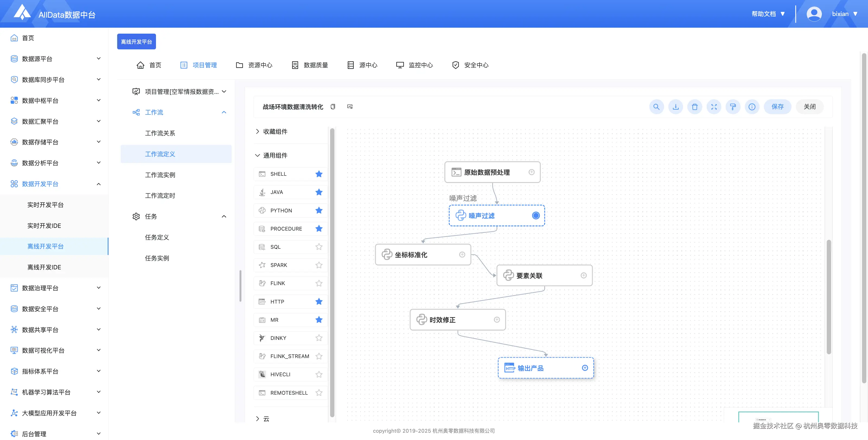This screenshot has height=440, width=868.
Task: Favorite the SQL component with its star
Action: [x=319, y=247]
